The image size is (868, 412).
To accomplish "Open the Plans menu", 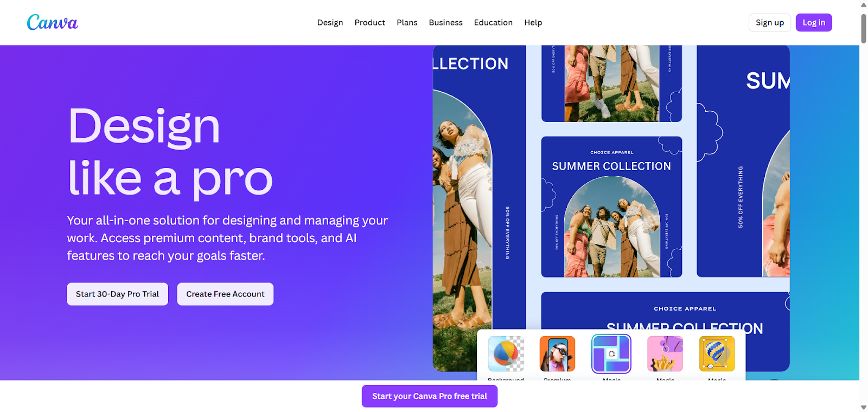I will 407,22.
